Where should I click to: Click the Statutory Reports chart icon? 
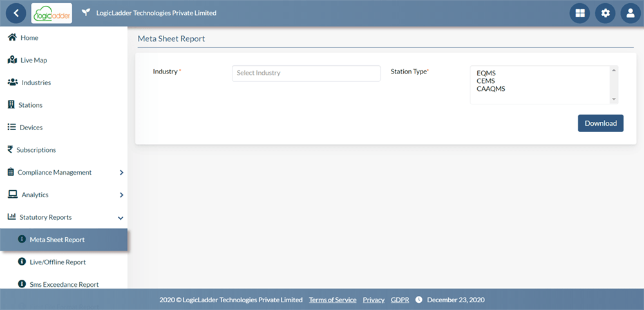[12, 217]
